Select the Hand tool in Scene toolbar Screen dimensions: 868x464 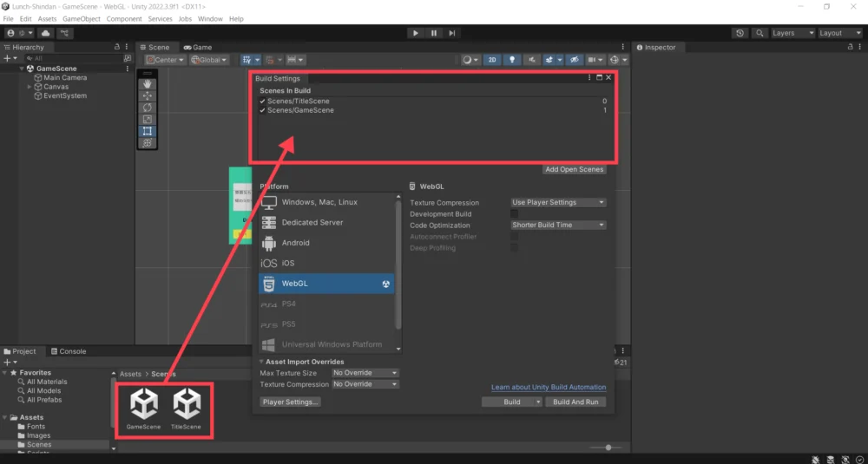[148, 84]
